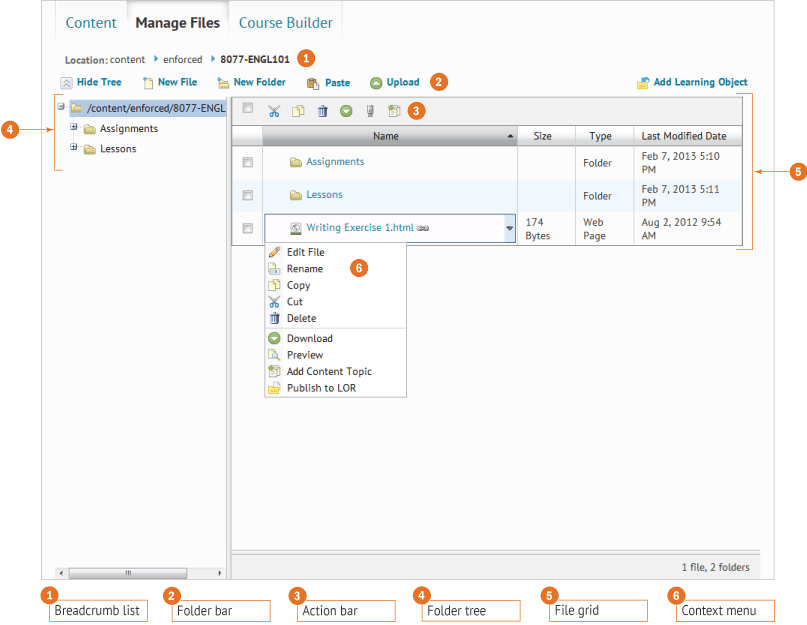This screenshot has width=807, height=625.
Task: Check the box for Writing Exercise 1.html row
Action: click(248, 228)
